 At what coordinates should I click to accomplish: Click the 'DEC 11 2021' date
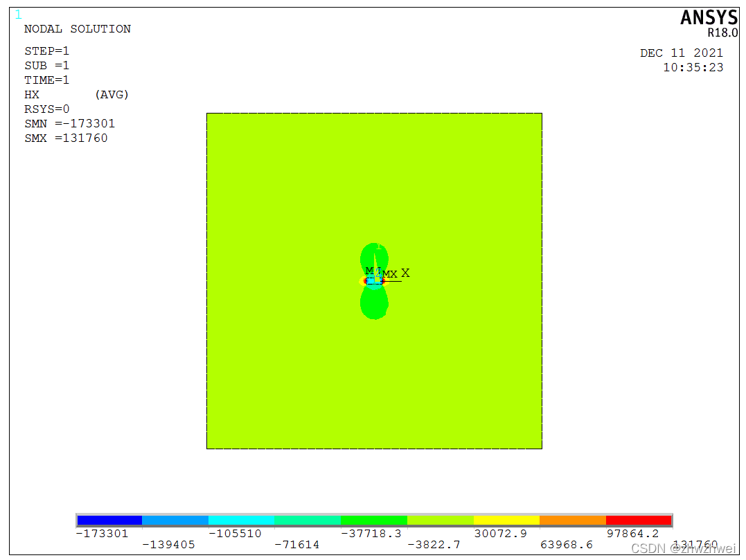(682, 53)
